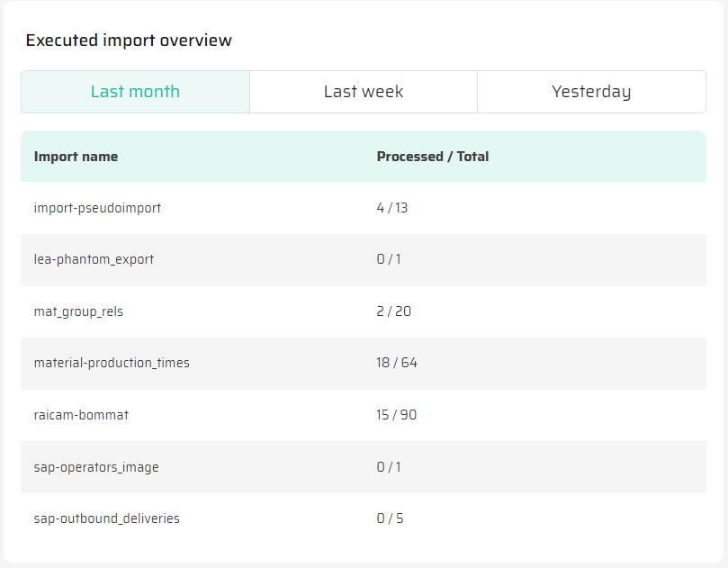Select the Last month tab
The width and height of the screenshot is (728, 568).
pos(135,92)
